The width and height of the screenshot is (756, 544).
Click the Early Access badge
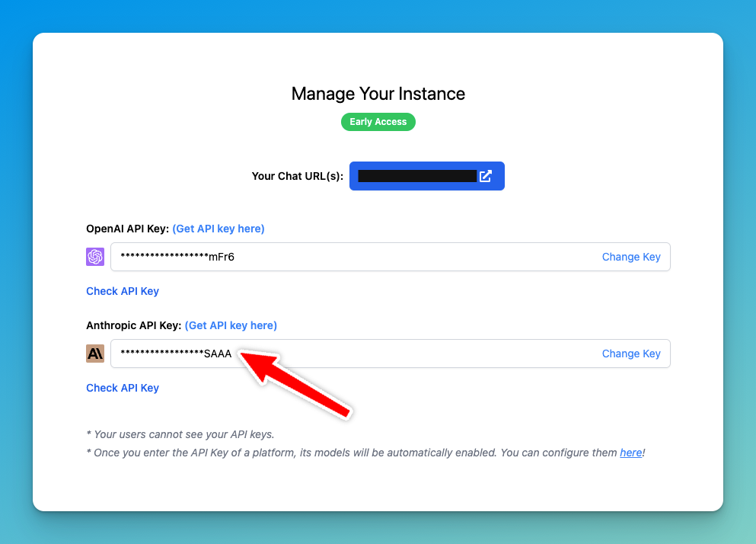click(378, 122)
